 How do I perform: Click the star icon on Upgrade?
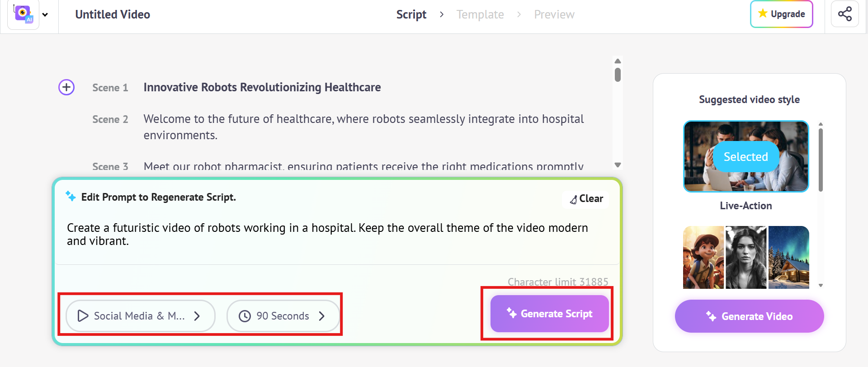[x=763, y=14]
